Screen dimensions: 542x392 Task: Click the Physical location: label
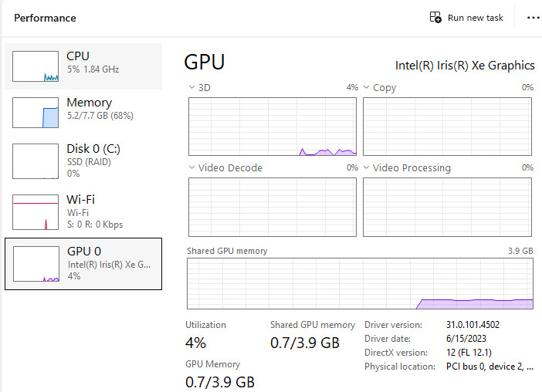coord(400,367)
